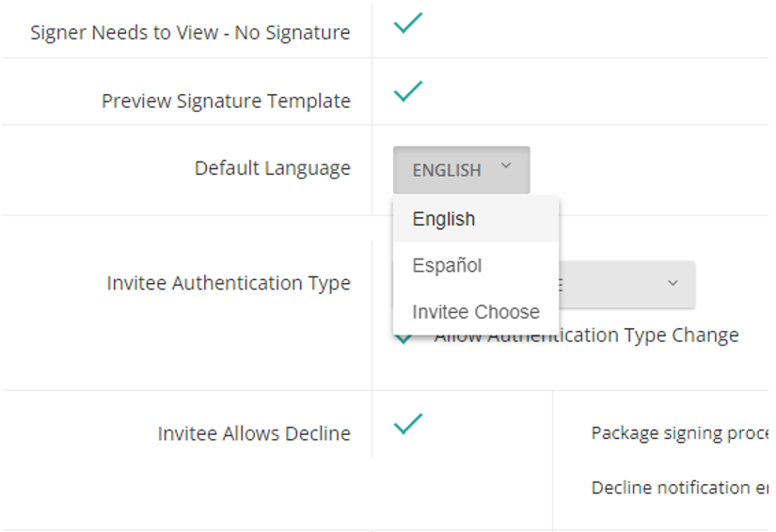The image size is (776, 532).
Task: Click the ENGLISH Default Language dropdown button
Action: pos(461,170)
